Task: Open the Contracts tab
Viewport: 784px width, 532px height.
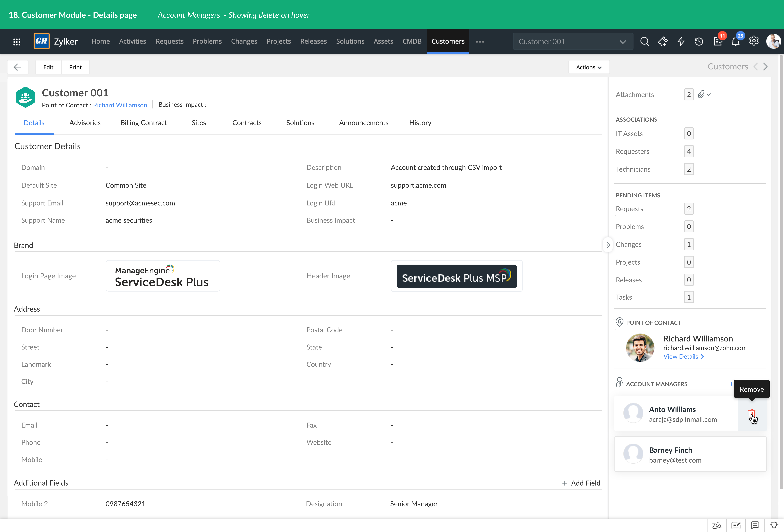Action: 247,123
